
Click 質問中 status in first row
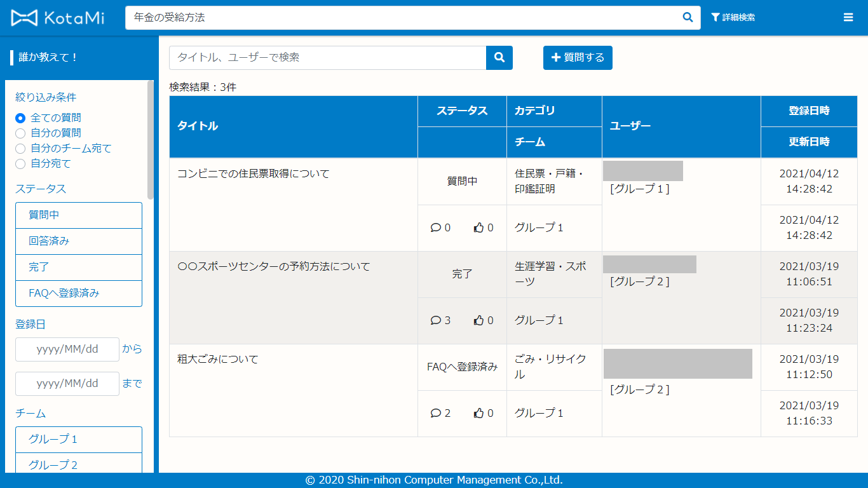click(462, 181)
